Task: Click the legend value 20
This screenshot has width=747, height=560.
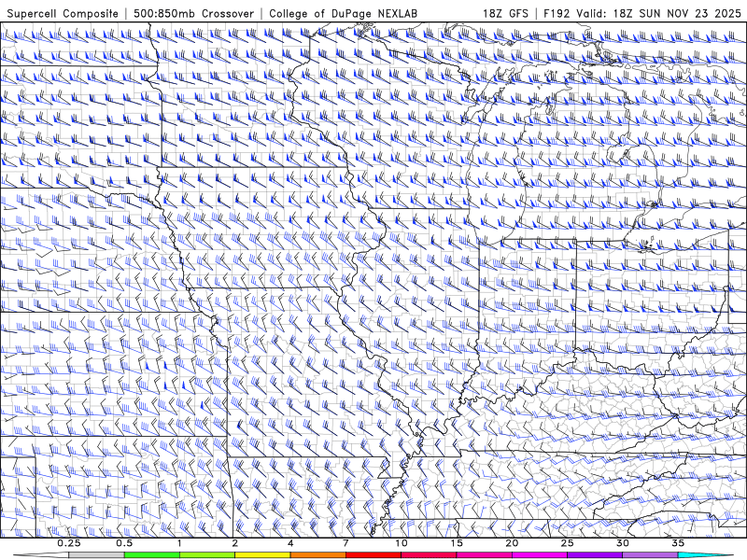Action: [512, 543]
